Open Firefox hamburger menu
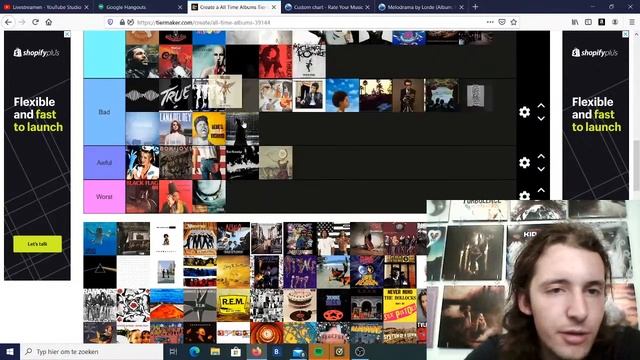640x360 pixels. coord(631,22)
